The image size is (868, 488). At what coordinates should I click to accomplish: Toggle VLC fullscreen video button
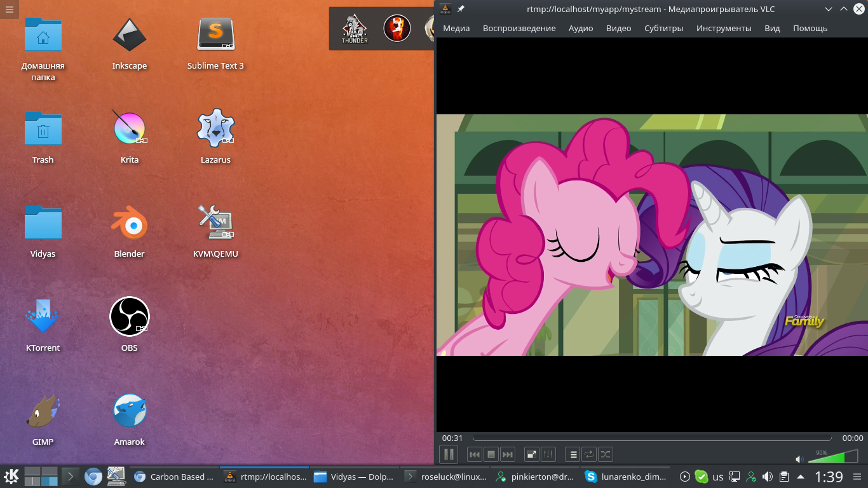coord(532,454)
